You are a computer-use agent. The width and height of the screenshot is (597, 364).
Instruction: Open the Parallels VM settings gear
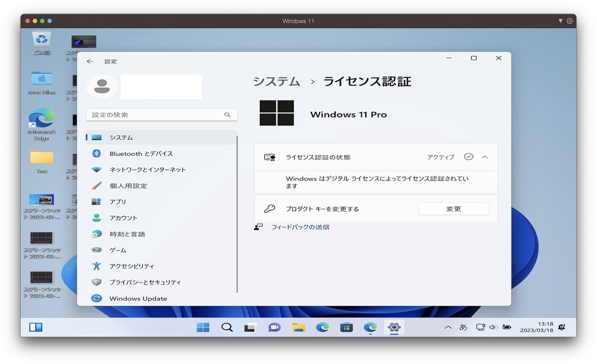pyautogui.click(x=570, y=21)
